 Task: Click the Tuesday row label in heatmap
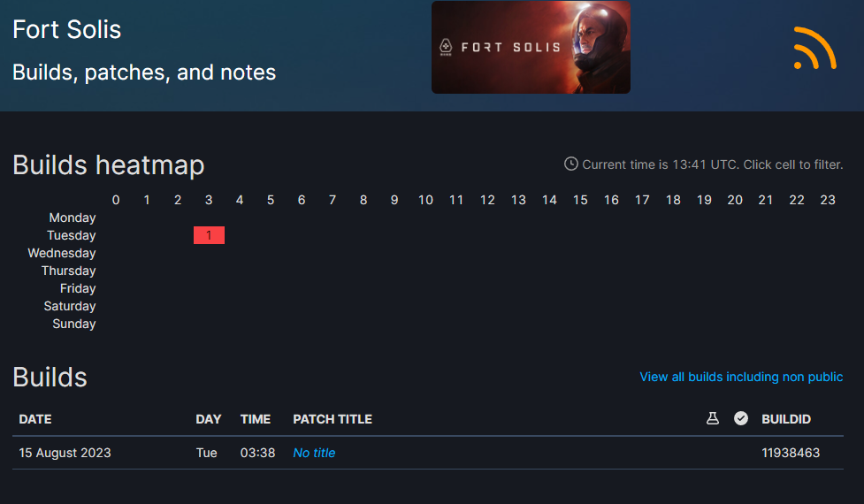tap(72, 235)
